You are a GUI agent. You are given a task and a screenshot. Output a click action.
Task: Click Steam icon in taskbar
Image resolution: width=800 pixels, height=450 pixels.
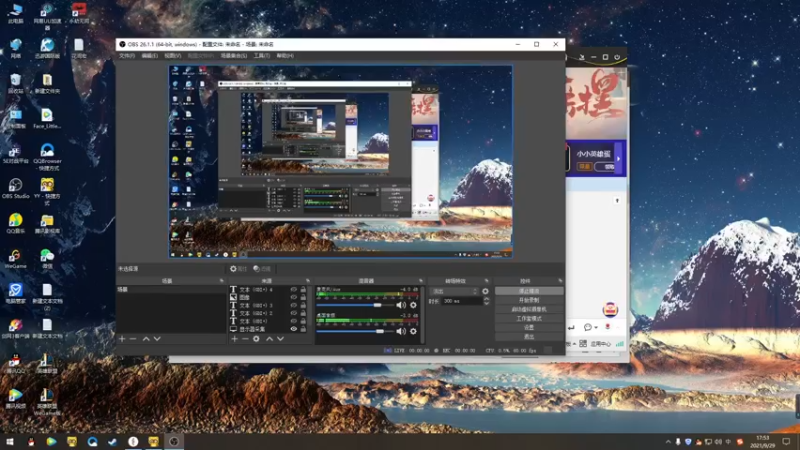coord(112,441)
